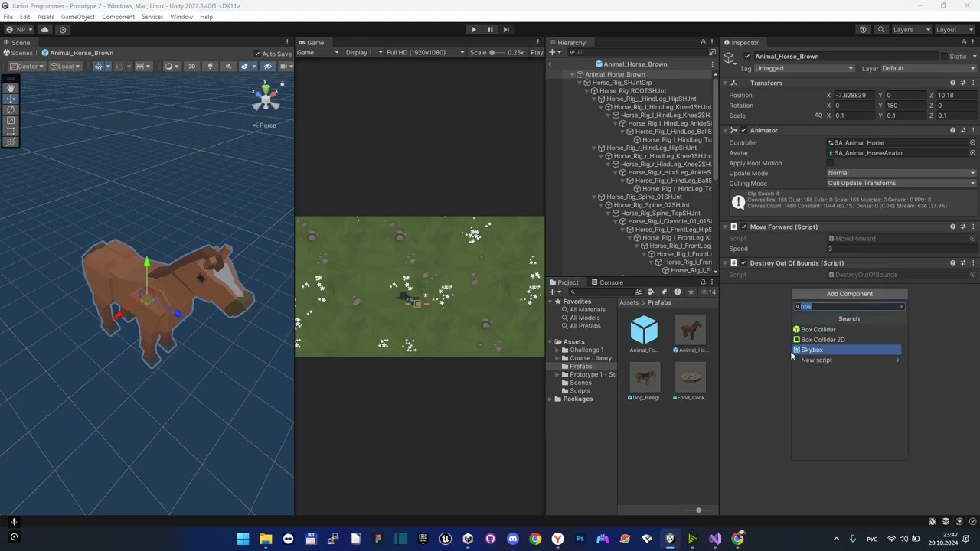Image resolution: width=980 pixels, height=551 pixels.
Task: Open Animator component preset settings icon
Action: 963,131
